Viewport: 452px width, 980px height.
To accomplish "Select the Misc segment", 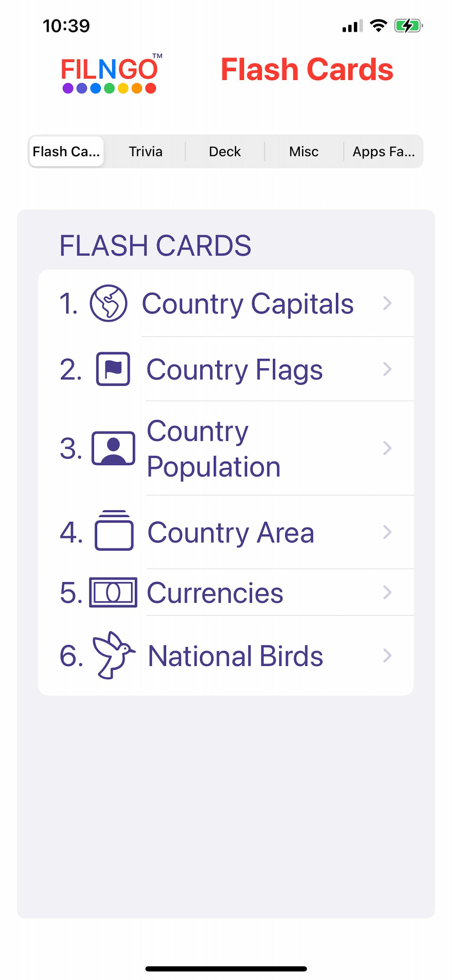I will coord(304,151).
